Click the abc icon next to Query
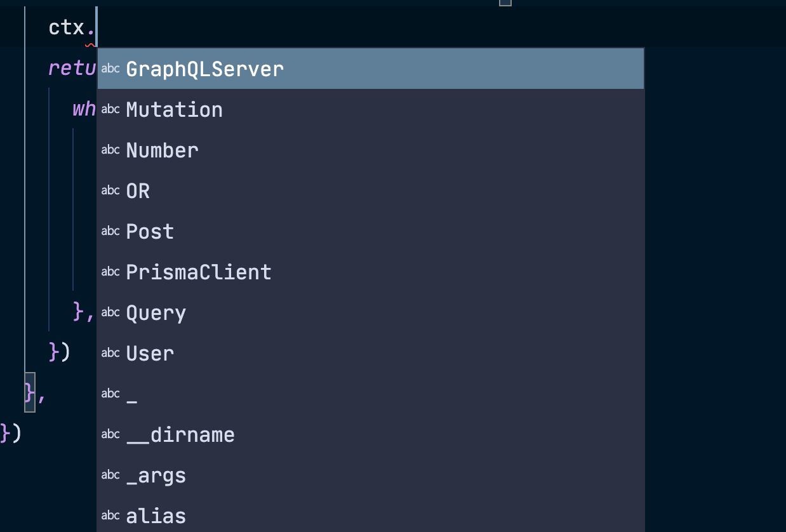 point(110,312)
